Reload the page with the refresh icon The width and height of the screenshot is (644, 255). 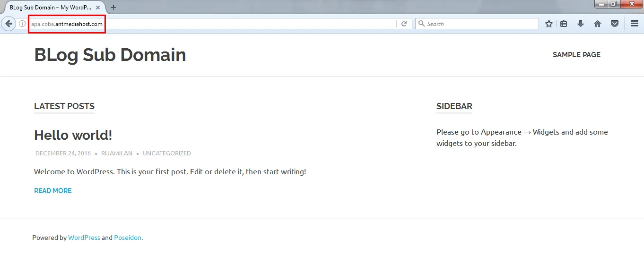pyautogui.click(x=404, y=24)
